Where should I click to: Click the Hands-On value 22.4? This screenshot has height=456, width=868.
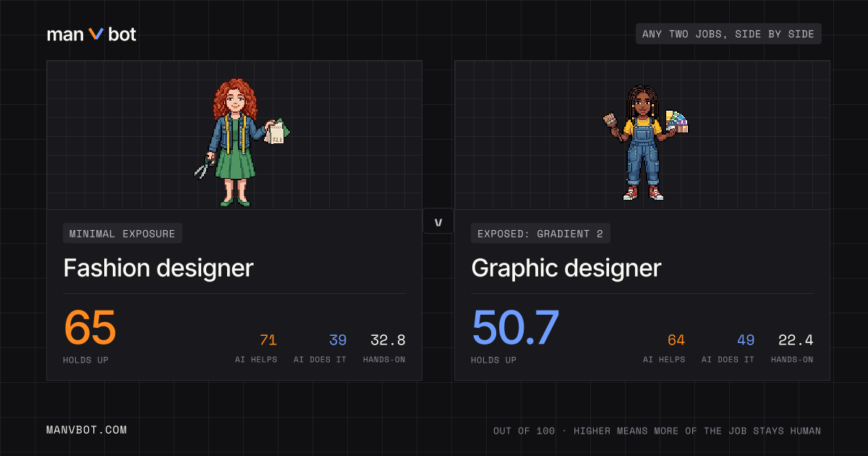pos(796,340)
